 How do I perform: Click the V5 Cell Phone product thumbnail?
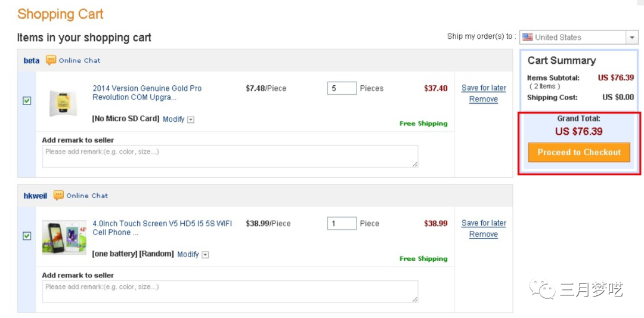64,237
